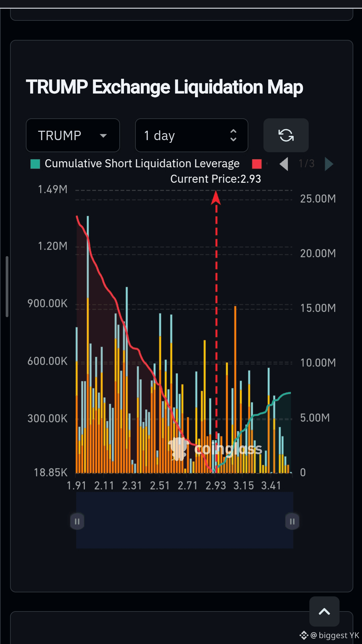
Task: Click the 10.00M right axis label
Action: pyautogui.click(x=318, y=363)
